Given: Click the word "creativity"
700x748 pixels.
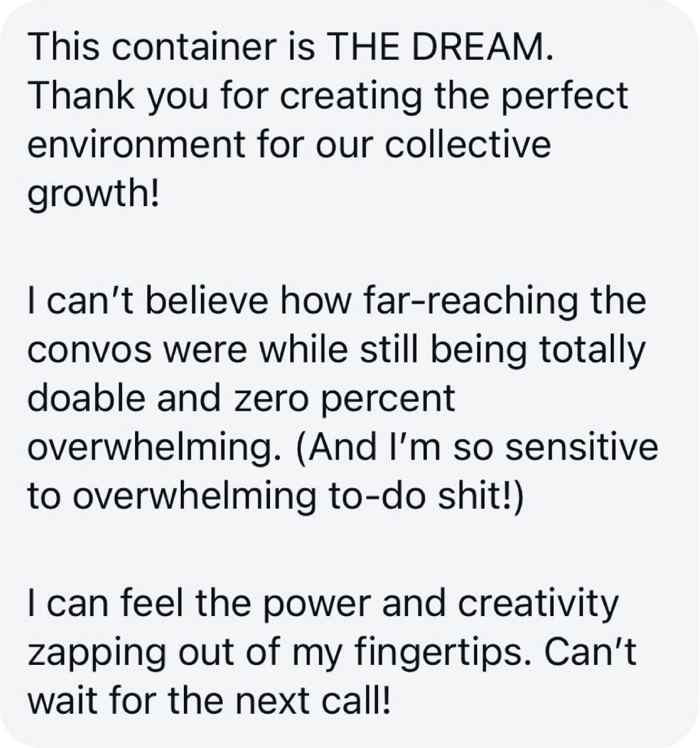Looking at the screenshot, I should (x=538, y=603).
